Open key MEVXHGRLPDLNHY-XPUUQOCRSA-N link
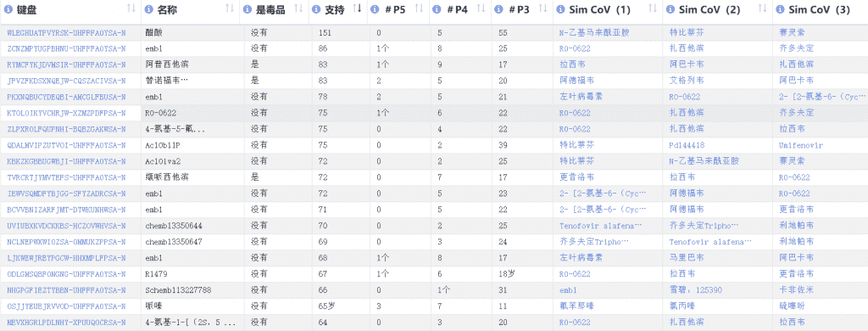This screenshot has height=331, width=868. click(x=66, y=323)
